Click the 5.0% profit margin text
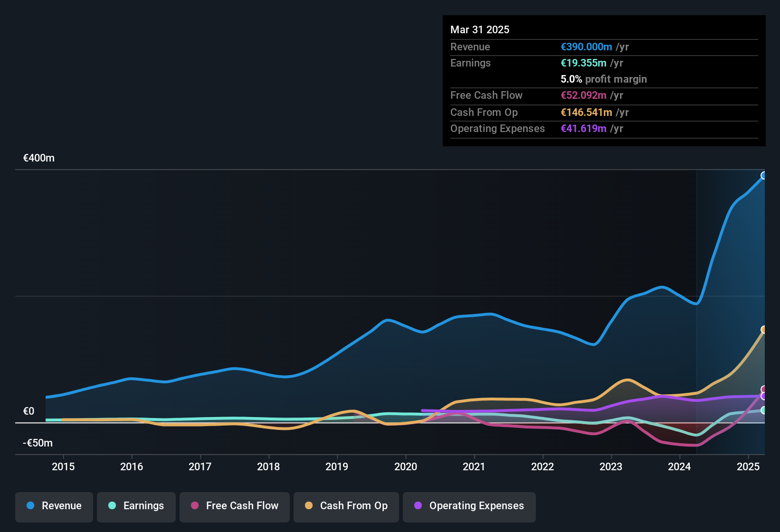The height and width of the screenshot is (532, 780). coord(604,79)
